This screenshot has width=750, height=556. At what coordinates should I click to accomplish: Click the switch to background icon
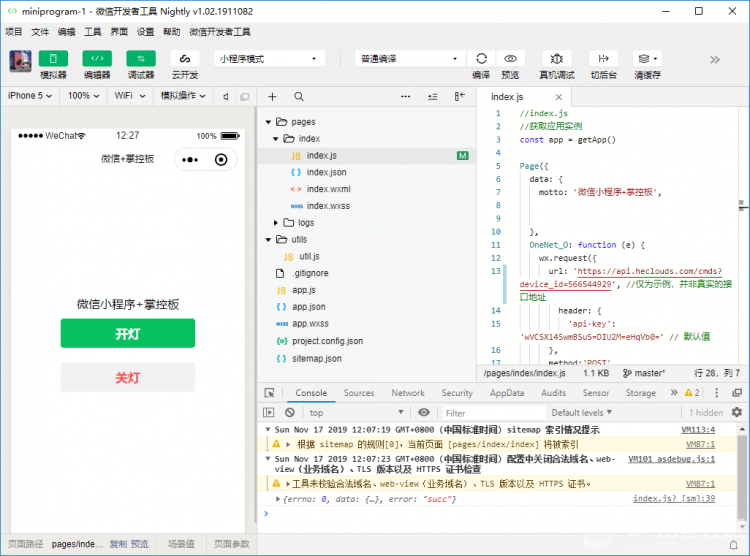point(604,58)
